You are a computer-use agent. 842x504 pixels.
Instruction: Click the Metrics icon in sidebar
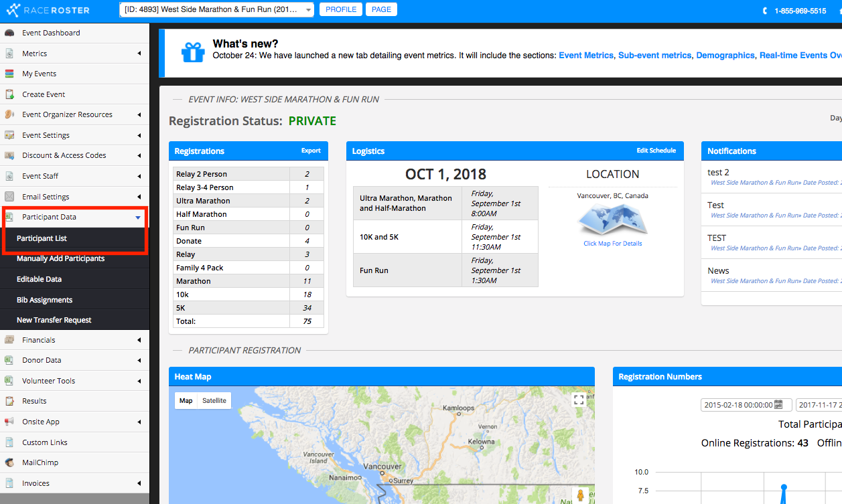(9, 54)
